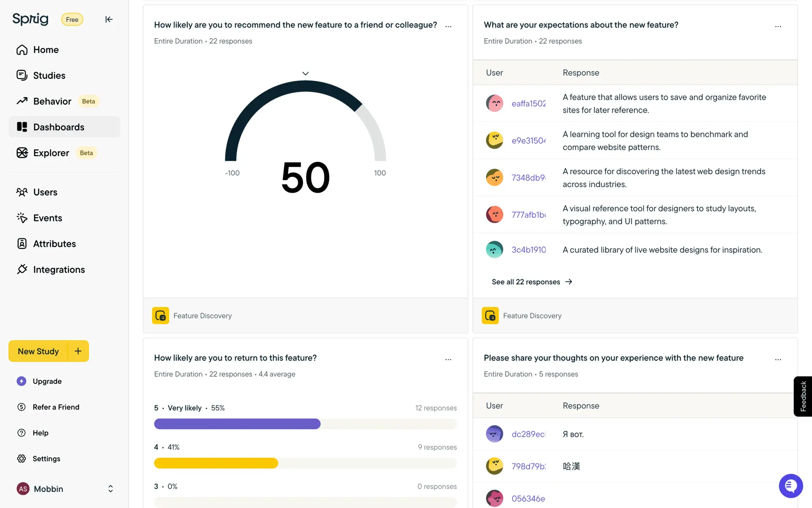Image resolution: width=812 pixels, height=508 pixels.
Task: Go to Studies in sidebar
Action: [x=49, y=75]
